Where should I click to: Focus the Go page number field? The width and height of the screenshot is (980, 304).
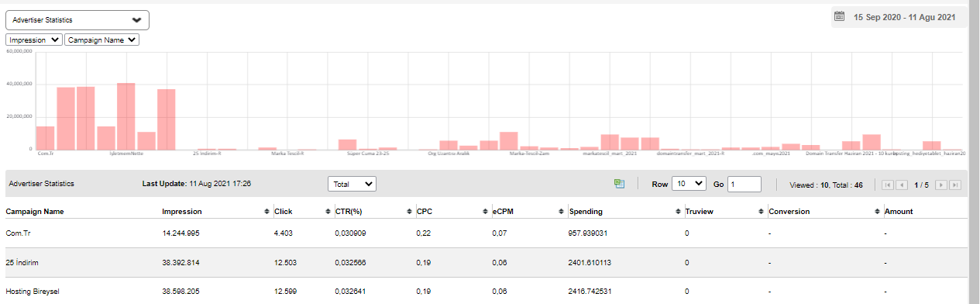pos(744,184)
